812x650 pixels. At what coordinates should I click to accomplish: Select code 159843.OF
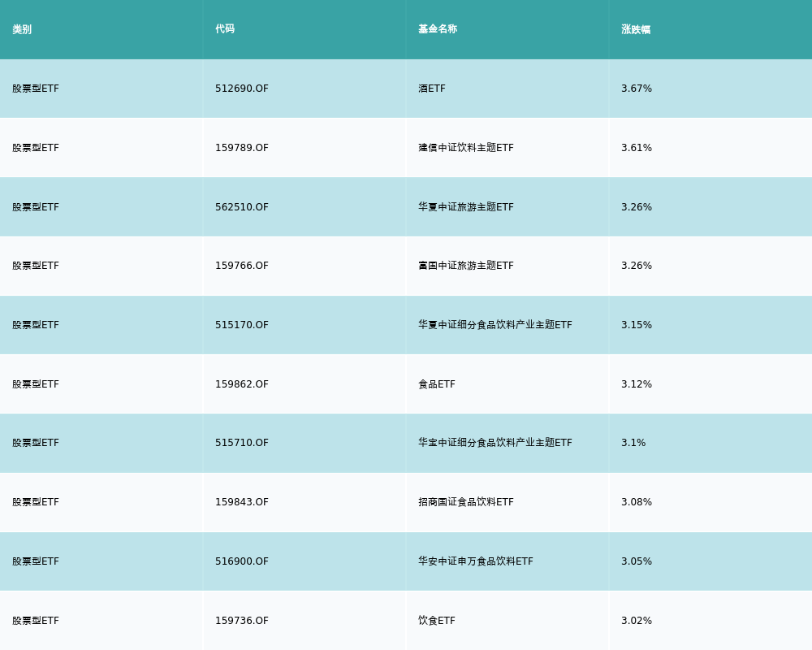242,502
